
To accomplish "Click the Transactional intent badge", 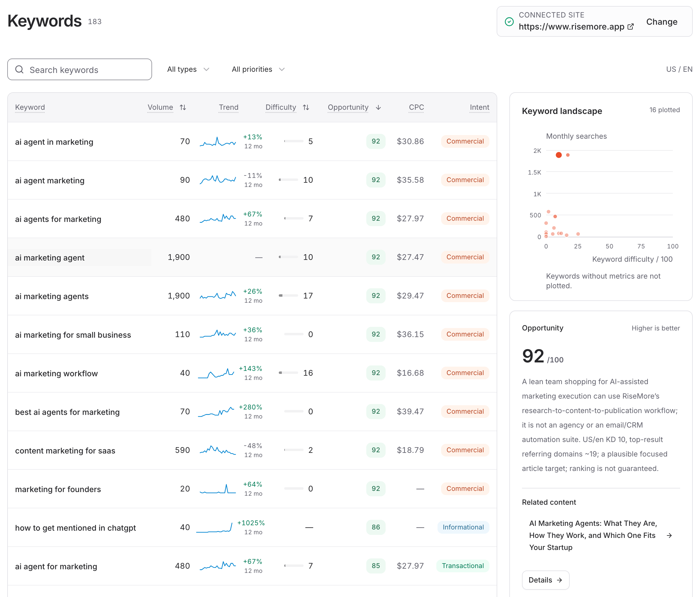I will 463,566.
